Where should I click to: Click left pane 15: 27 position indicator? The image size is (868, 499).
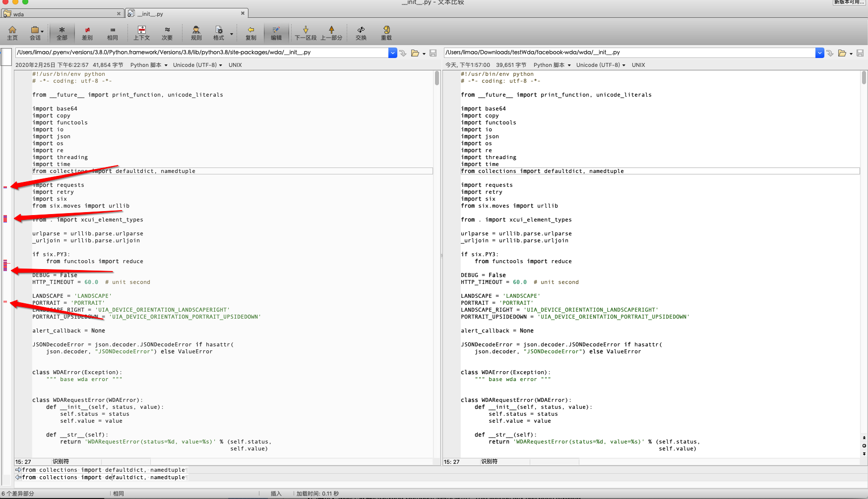(x=23, y=462)
